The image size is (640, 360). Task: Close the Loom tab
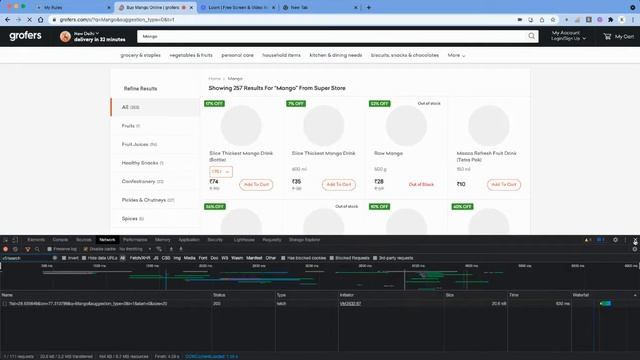(x=273, y=7)
